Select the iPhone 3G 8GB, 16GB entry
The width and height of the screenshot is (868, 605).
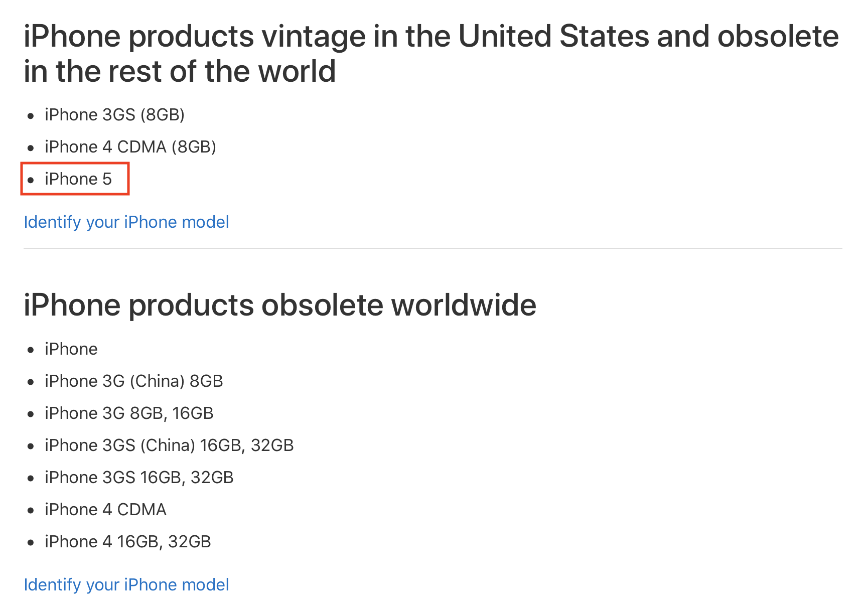point(129,413)
